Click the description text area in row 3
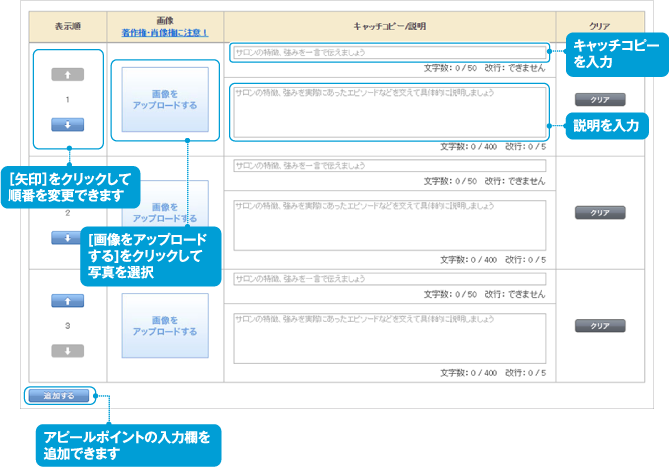This screenshot has height=470, width=670. (388, 338)
